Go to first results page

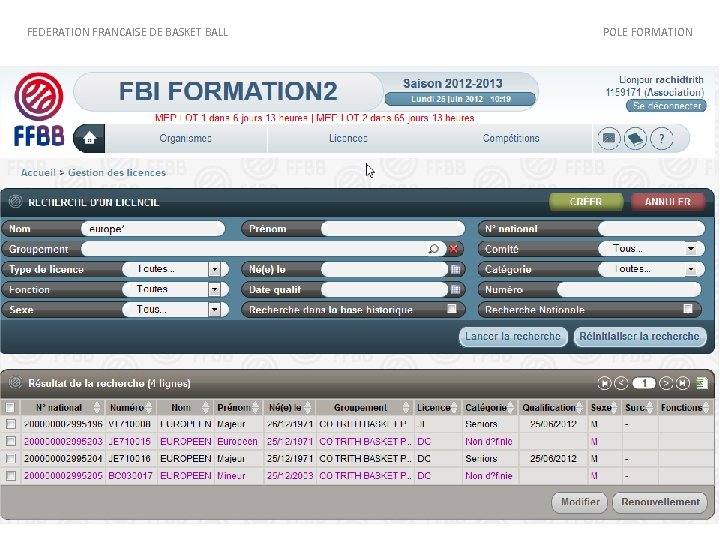point(604,383)
